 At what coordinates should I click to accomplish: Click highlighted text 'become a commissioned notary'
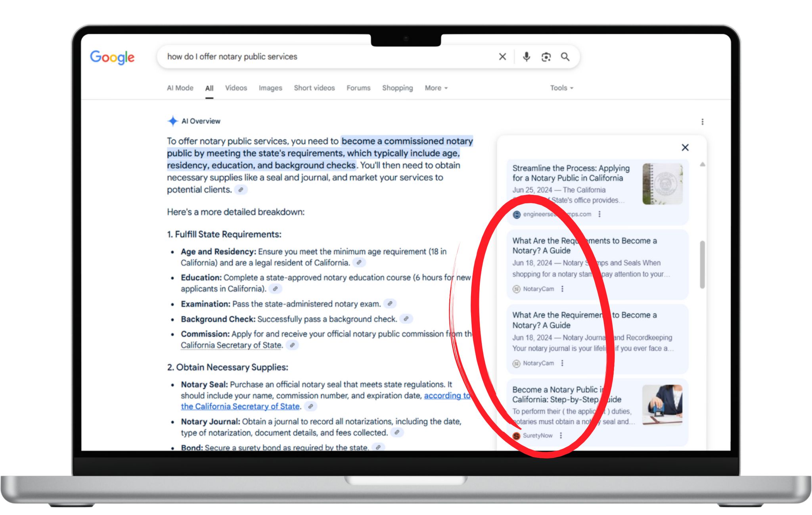[407, 141]
